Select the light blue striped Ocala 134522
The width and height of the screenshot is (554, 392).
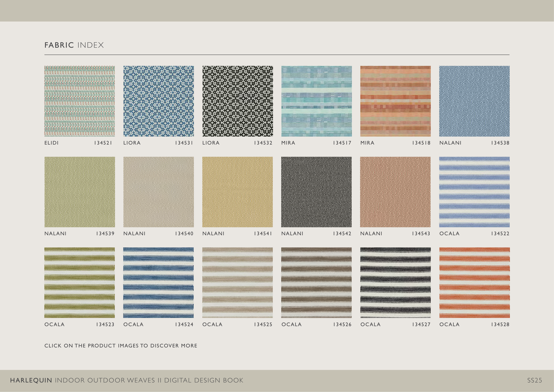[474, 192]
